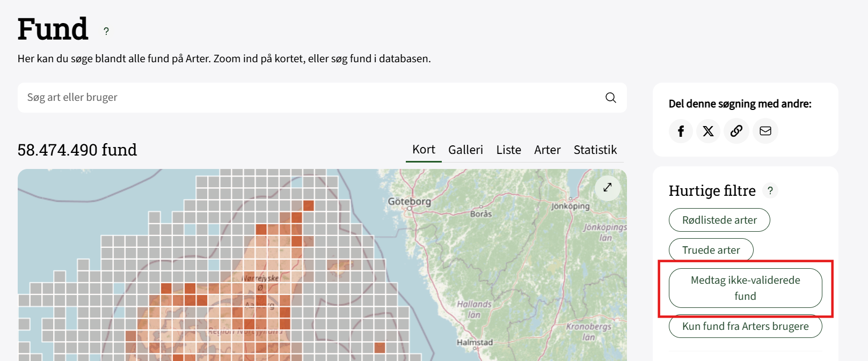This screenshot has width=868, height=361.
Task: Share search via email icon
Action: point(765,131)
